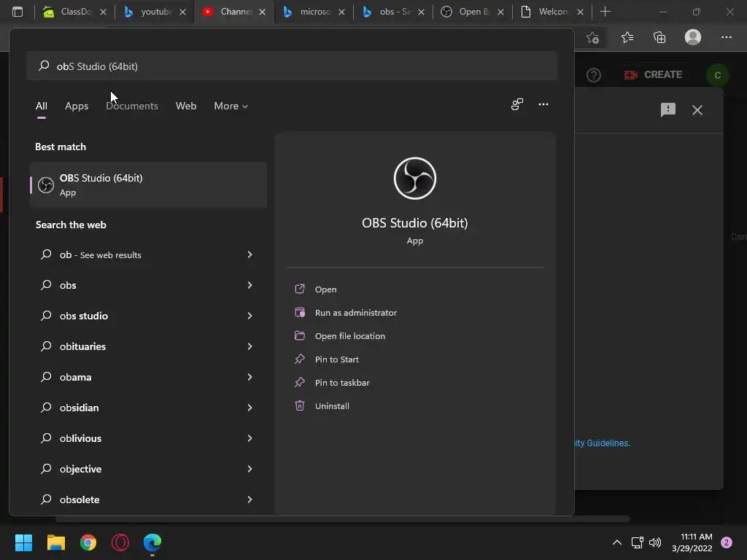Expand the 'obs' suggestion arrow
This screenshot has width=747, height=560.
249,285
